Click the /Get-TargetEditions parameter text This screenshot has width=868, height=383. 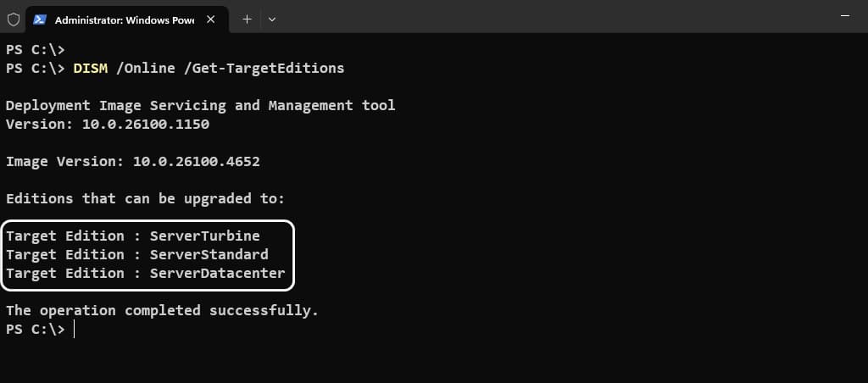pos(264,68)
